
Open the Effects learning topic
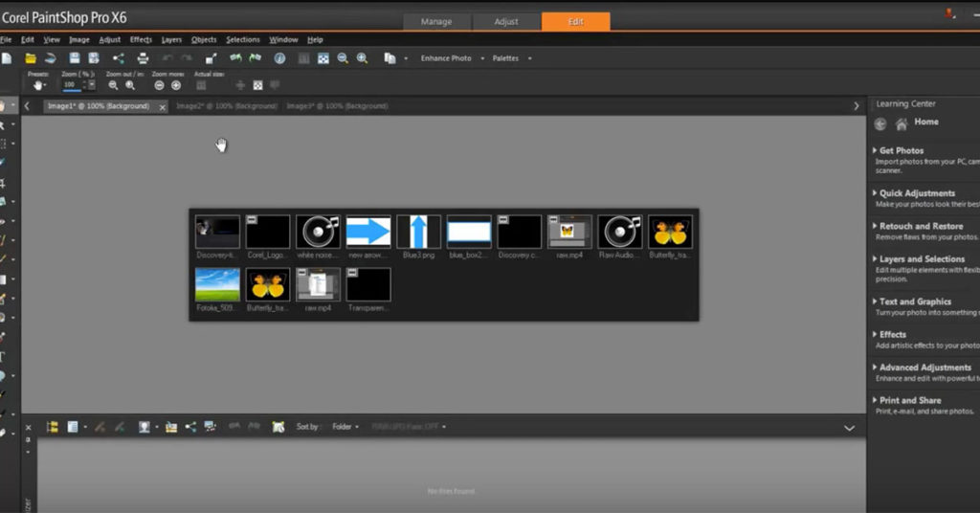point(893,334)
